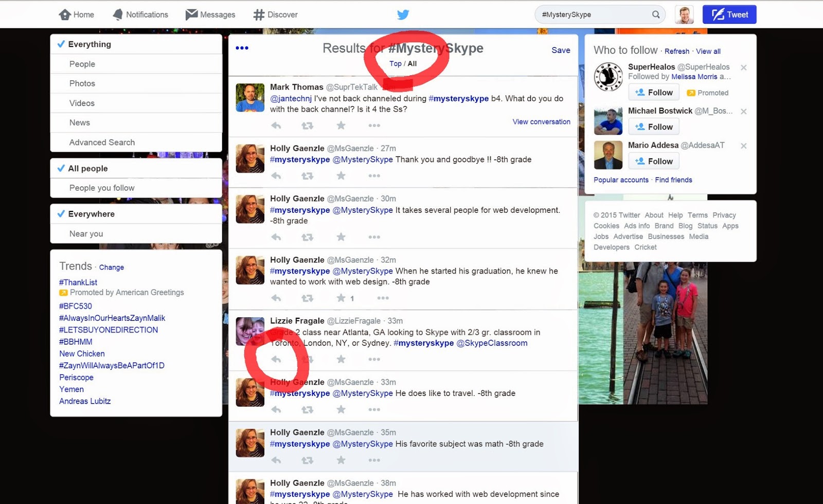Follow Michael Bostwick
Screen dimensions: 823x504
coord(654,127)
